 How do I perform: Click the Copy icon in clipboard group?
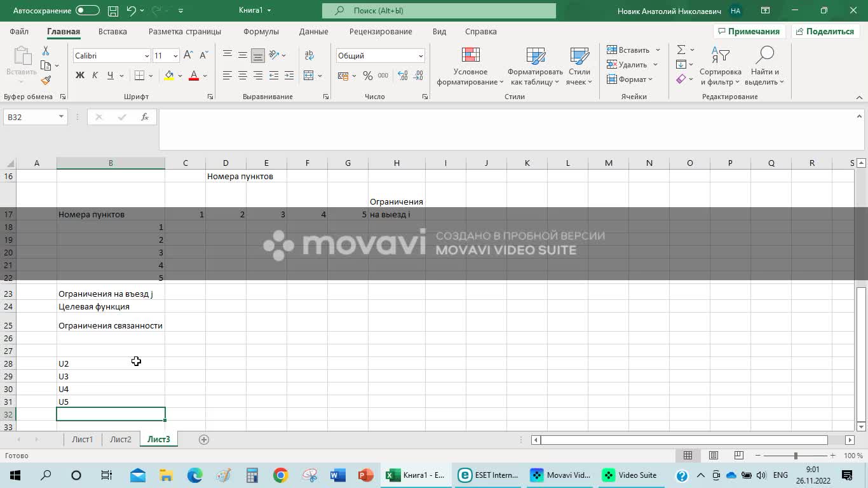pos(46,65)
